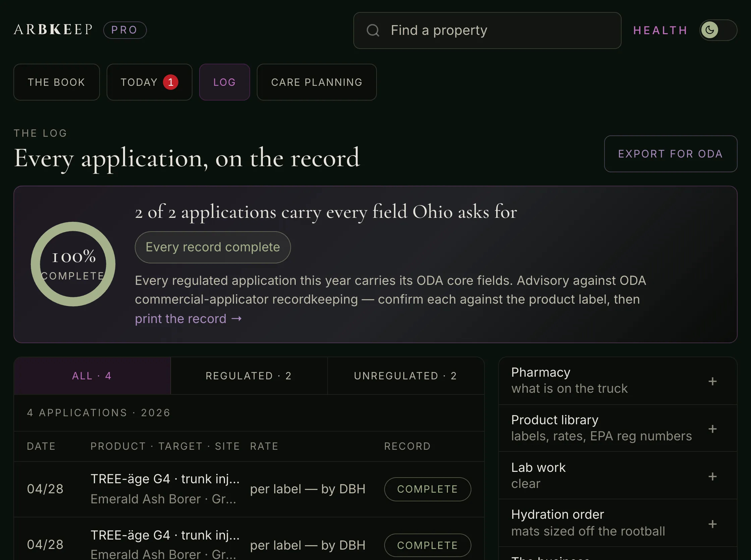
Task: Click second row's 'per label — by DBH' rate
Action: point(308,546)
